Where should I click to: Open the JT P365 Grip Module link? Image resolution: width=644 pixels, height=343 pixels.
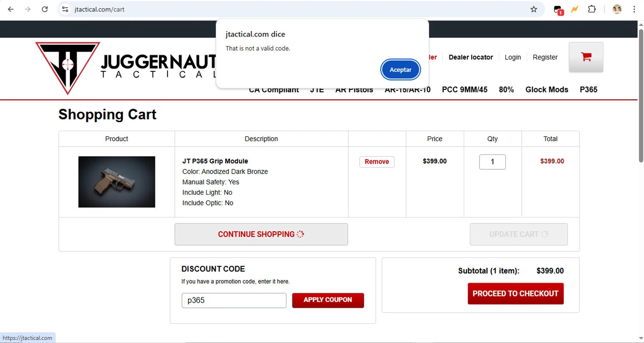coord(215,161)
